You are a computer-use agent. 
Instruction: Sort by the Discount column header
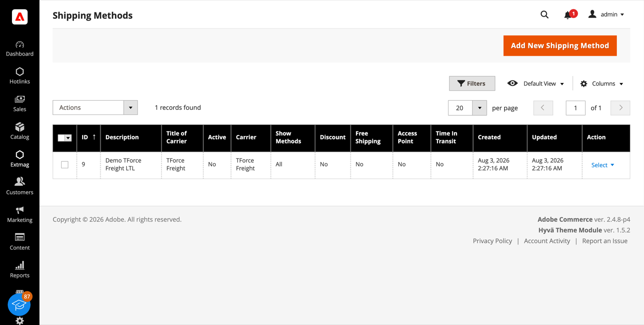tap(333, 137)
